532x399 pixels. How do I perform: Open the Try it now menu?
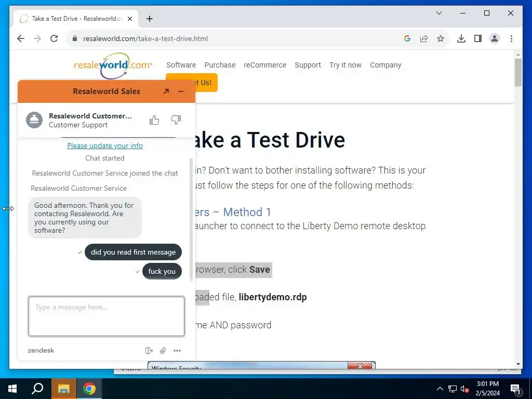tap(345, 65)
